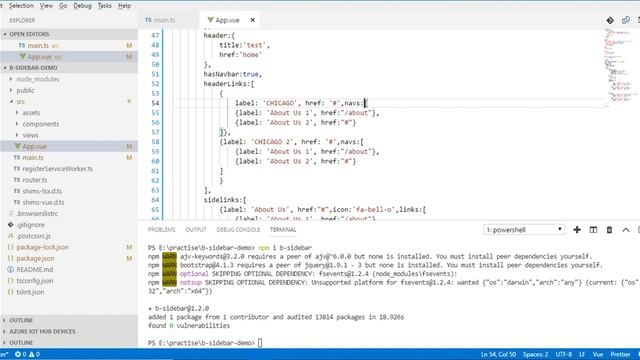
Task: Maximize panel with the up chevron
Action: pyautogui.click(x=625, y=230)
